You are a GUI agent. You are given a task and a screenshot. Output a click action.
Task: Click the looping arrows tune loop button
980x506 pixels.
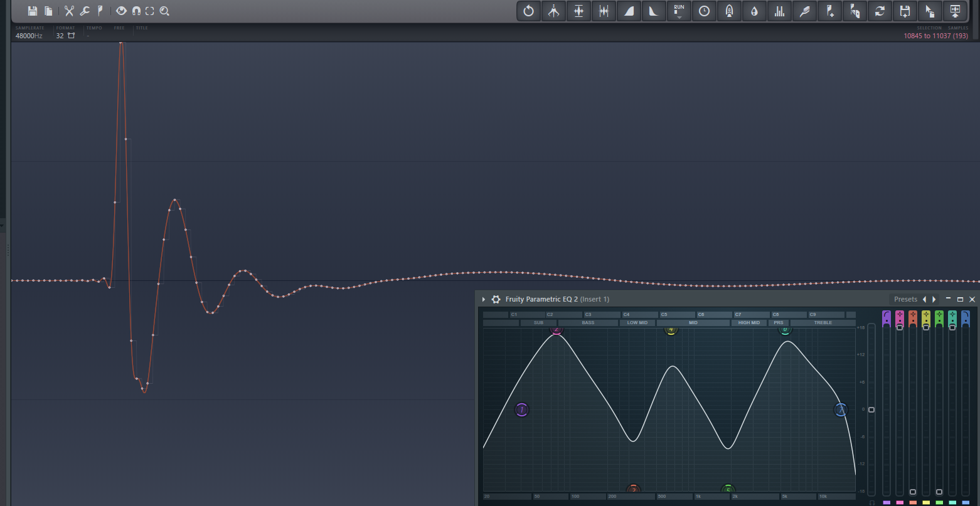(880, 11)
